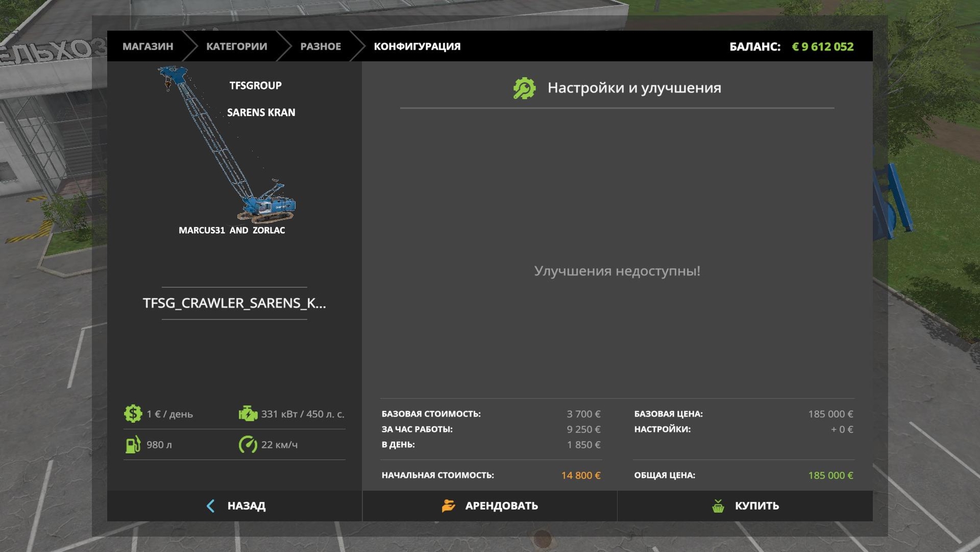The height and width of the screenshot is (552, 980).
Task: Click the fuel tank capacity icon
Action: pos(133,445)
